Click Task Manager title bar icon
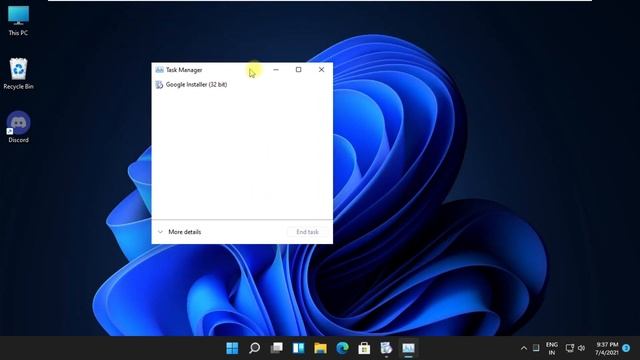This screenshot has height=360, width=640. [159, 70]
